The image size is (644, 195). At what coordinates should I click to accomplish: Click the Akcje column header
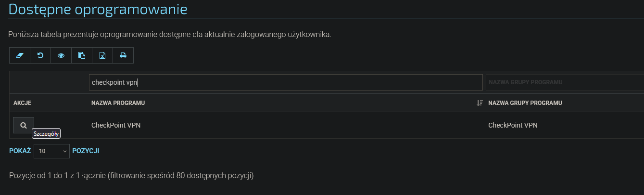coord(22,103)
